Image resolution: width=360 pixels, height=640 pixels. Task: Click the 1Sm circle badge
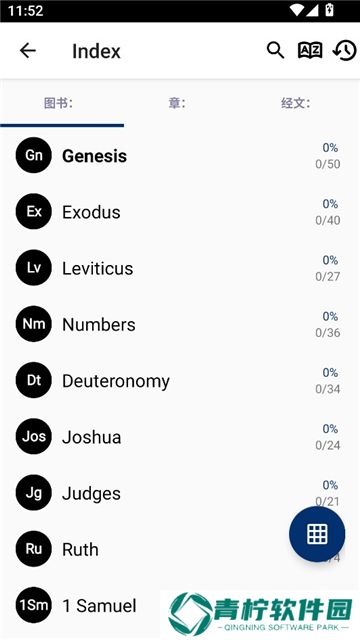point(33,605)
